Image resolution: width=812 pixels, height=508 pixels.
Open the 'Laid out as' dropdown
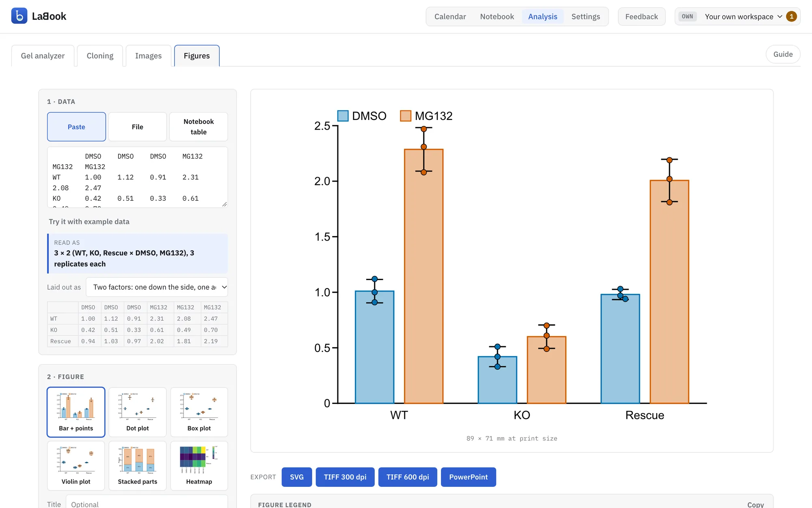click(x=157, y=287)
